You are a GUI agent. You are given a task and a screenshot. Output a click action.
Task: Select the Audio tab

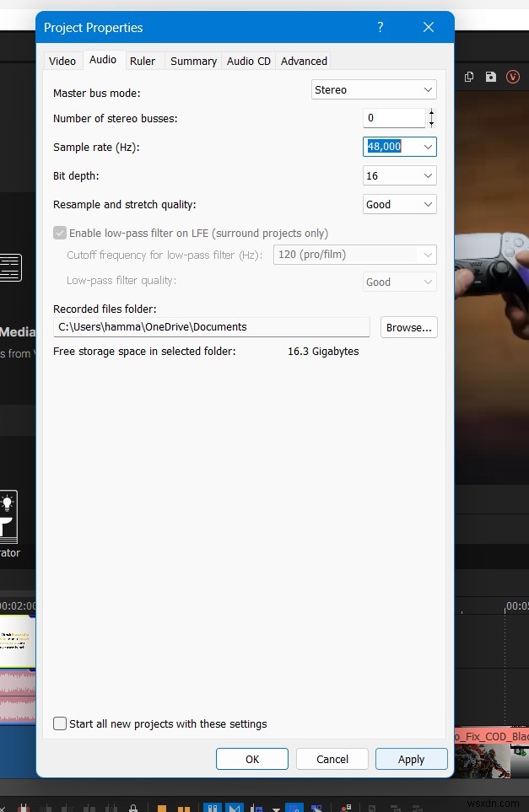click(103, 60)
